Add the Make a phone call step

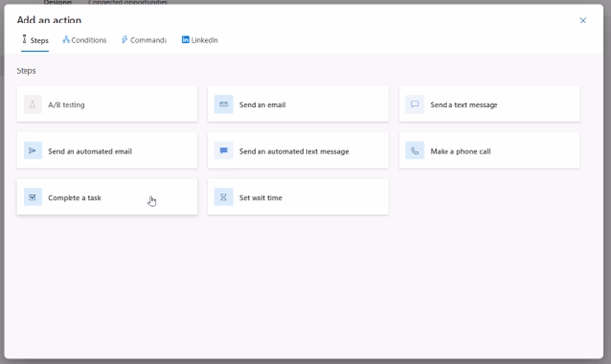(489, 151)
